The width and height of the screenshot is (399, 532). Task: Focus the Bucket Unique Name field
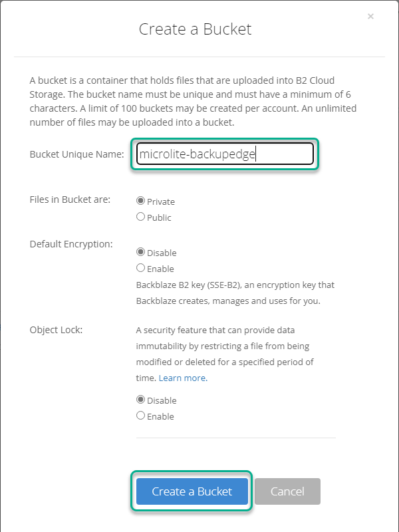coord(225,154)
